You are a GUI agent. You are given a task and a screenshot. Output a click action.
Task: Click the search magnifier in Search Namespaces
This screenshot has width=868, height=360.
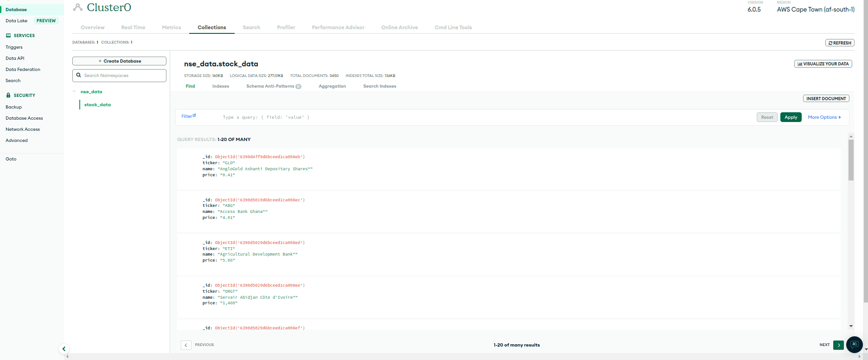coord(79,75)
